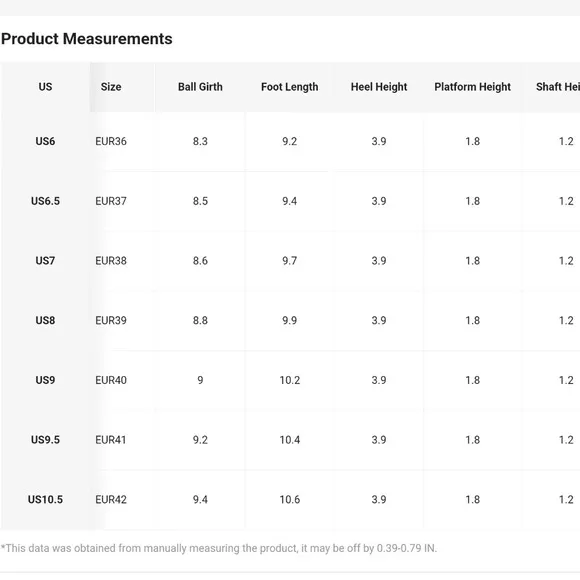580x580 pixels.
Task: Click the manual measurement disclaimer text
Action: click(219, 548)
